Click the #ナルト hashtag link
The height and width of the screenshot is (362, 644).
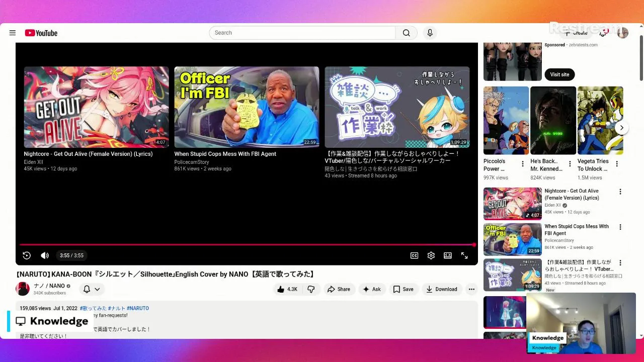point(117,308)
